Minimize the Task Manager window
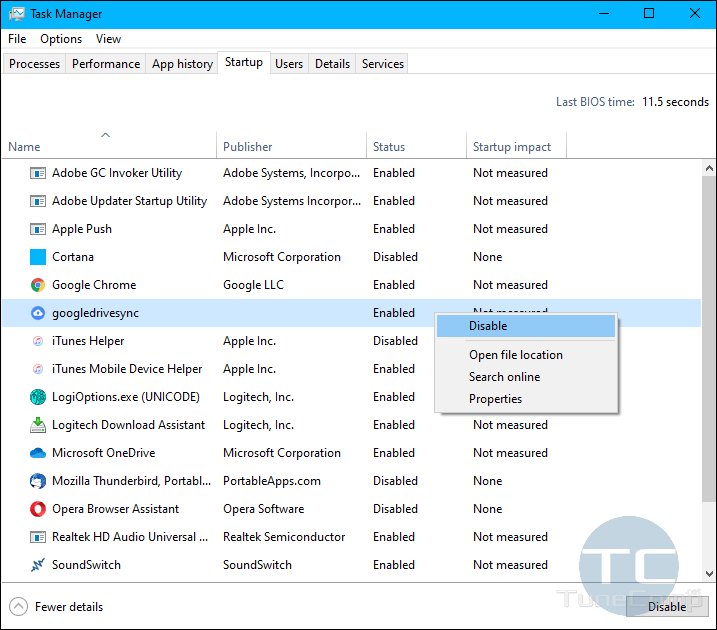The width and height of the screenshot is (717, 630). 604,14
